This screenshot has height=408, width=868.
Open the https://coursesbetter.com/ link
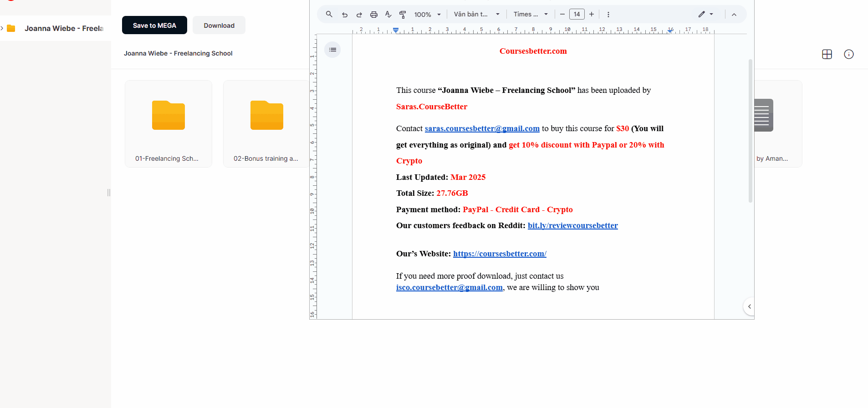point(500,254)
